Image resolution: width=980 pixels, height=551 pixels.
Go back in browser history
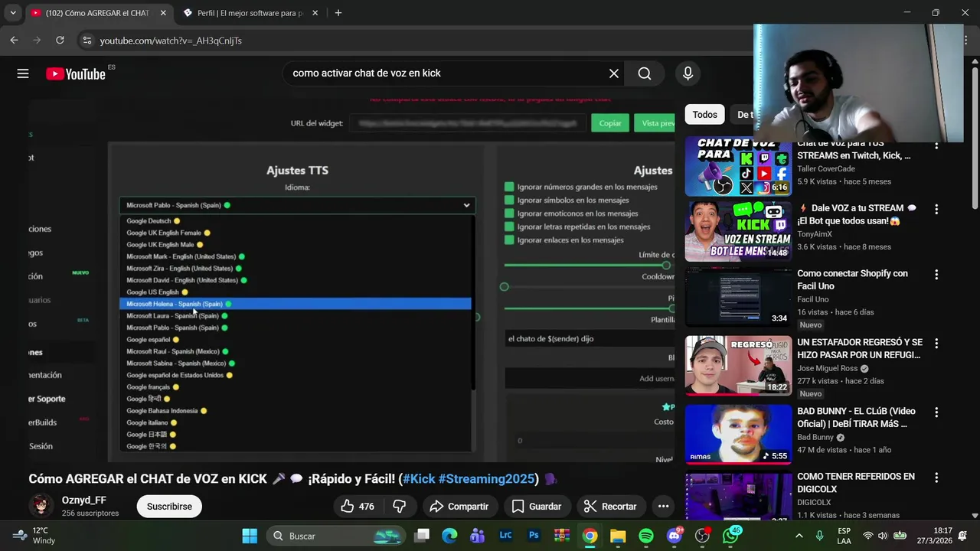point(14,41)
